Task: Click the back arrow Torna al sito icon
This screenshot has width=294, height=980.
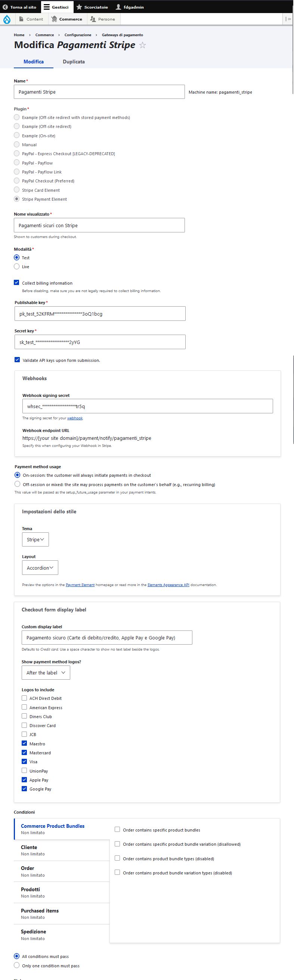Action: pos(5,7)
